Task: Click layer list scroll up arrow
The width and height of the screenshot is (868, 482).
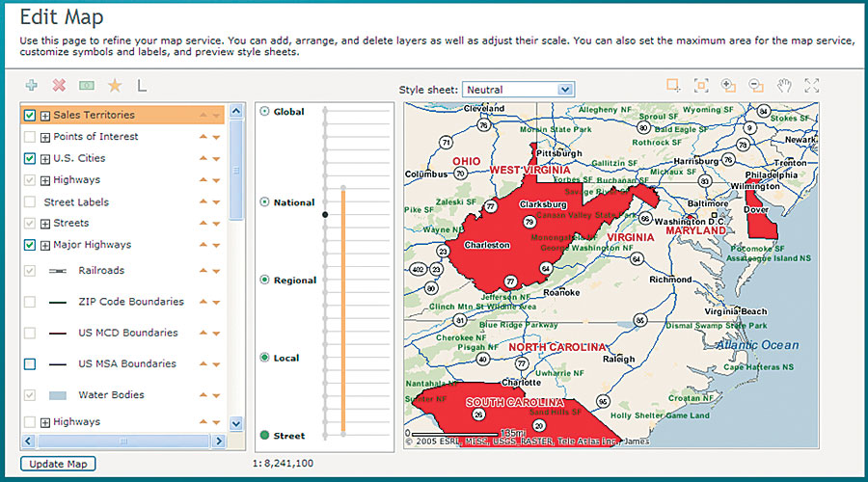Action: coord(236,111)
